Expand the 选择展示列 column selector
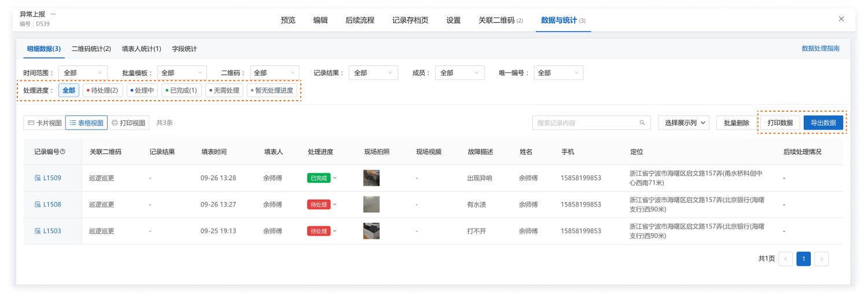868x294 pixels. 683,123
